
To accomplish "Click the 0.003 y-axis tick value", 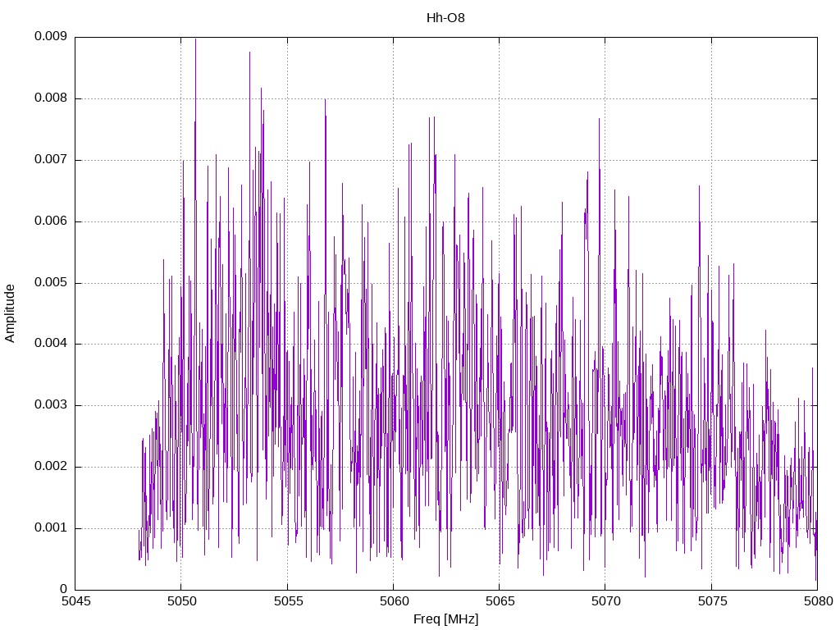I will tap(51, 405).
